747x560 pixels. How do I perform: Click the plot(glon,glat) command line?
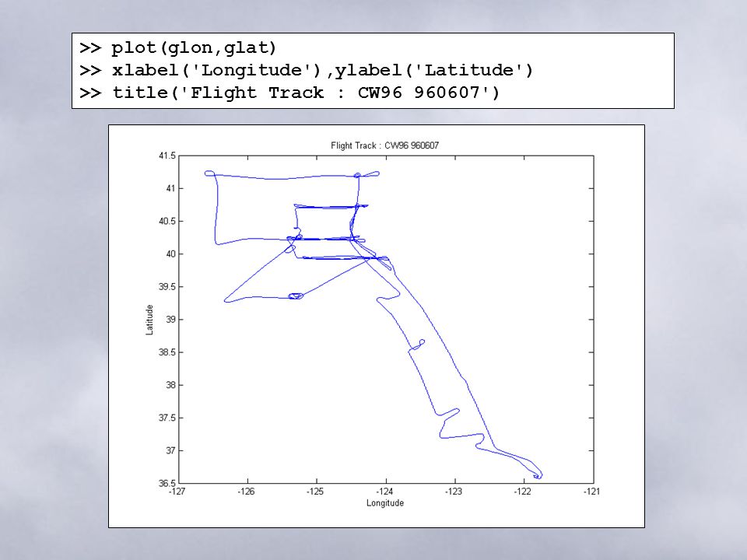click(177, 47)
